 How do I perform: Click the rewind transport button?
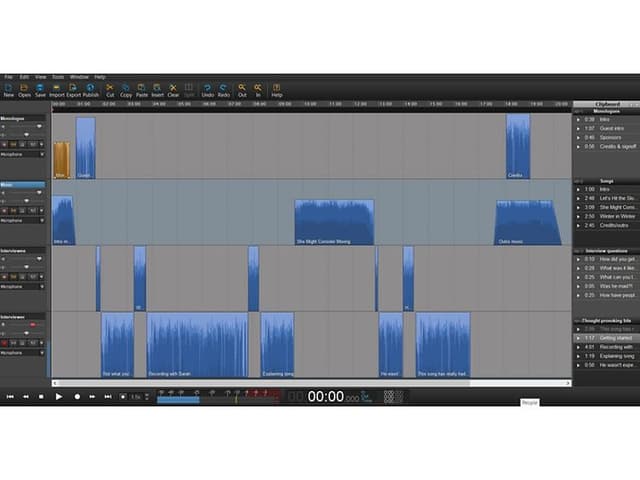click(x=26, y=396)
